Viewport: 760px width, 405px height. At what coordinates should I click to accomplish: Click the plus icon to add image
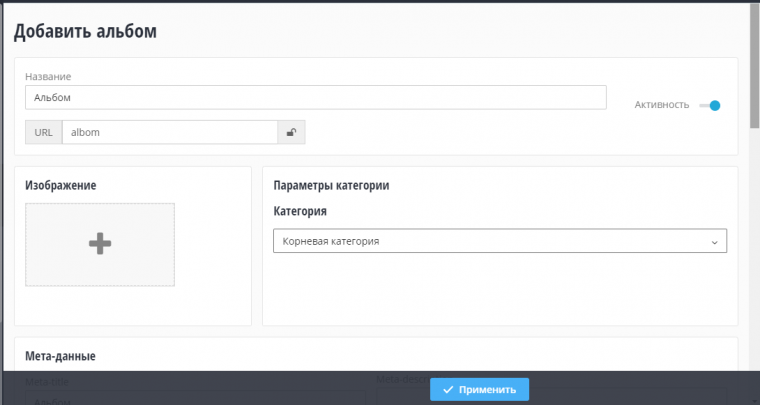(100, 244)
